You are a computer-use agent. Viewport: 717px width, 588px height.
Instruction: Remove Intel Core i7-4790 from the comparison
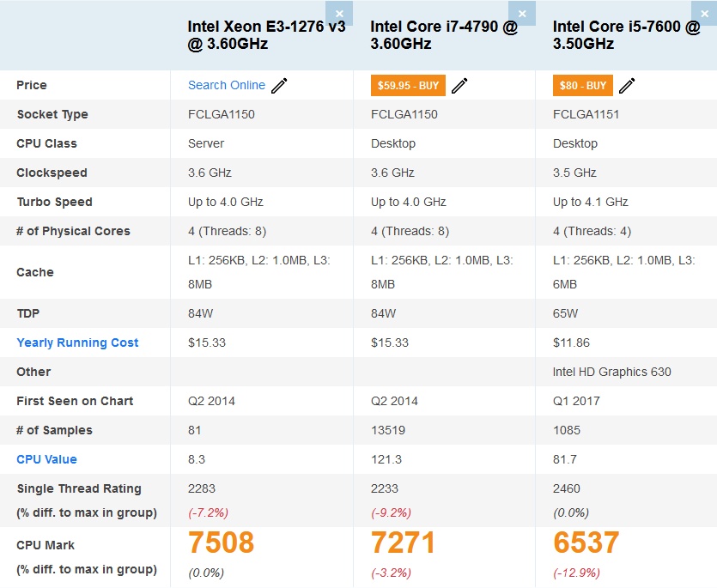[522, 14]
